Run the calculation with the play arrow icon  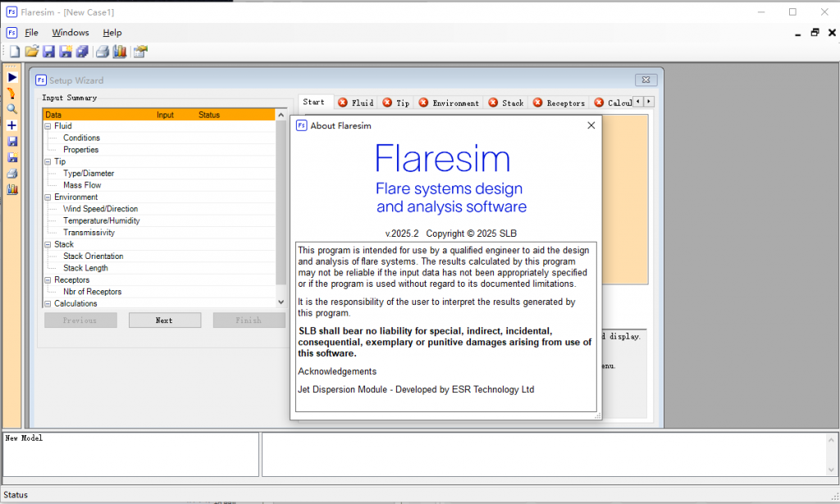pos(11,78)
